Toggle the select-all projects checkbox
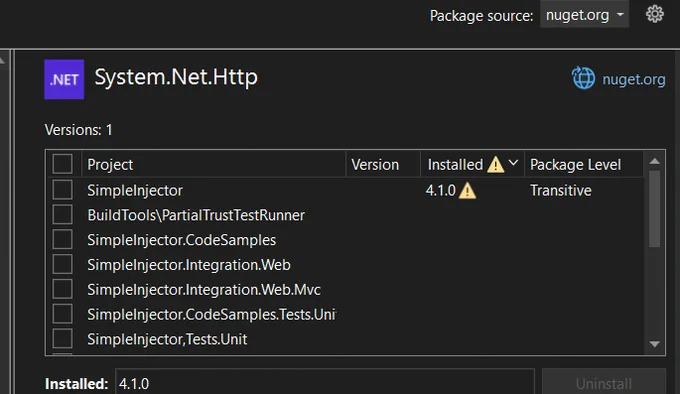Viewport: 680px width, 394px height. click(x=62, y=164)
